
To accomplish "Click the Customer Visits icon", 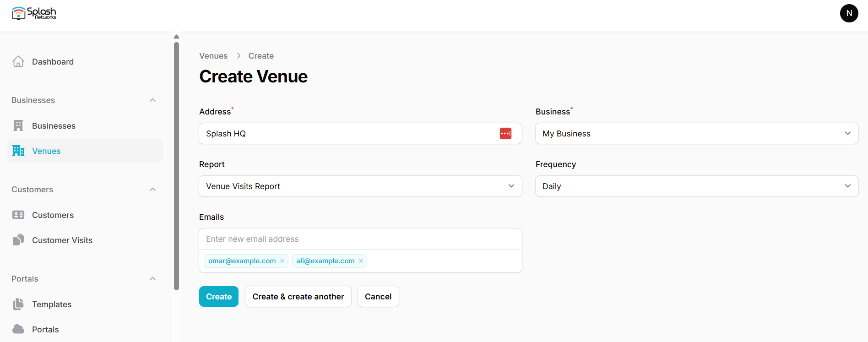I will 18,240.
